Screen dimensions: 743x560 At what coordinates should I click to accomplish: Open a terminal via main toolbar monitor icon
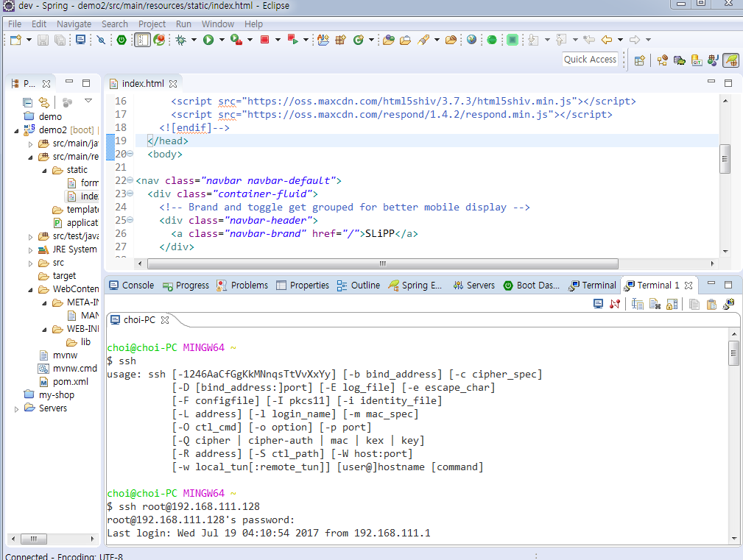(80, 40)
